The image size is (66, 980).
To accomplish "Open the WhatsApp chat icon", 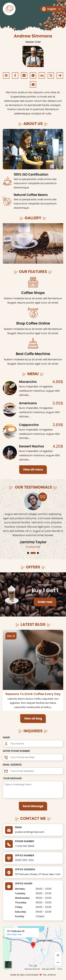I will [33, 75].
